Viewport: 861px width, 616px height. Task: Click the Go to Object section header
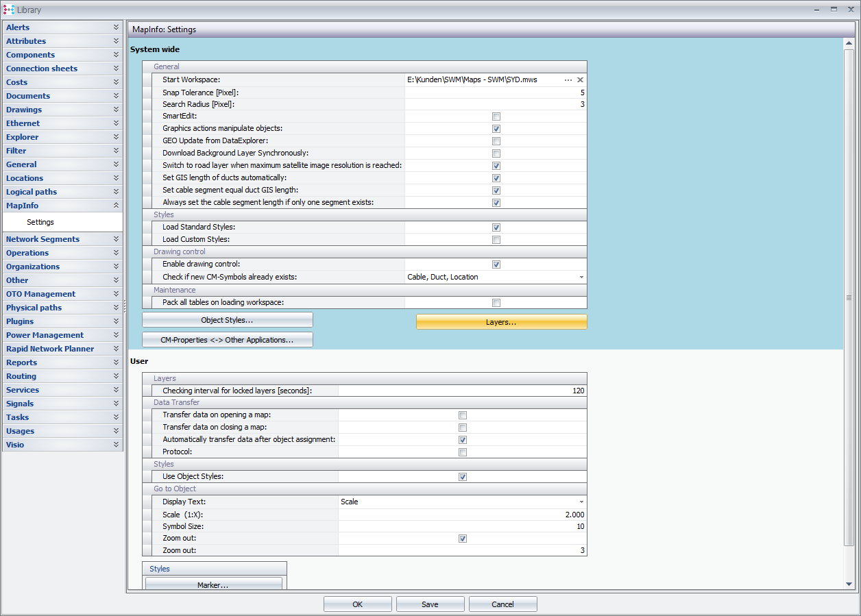click(x=365, y=489)
